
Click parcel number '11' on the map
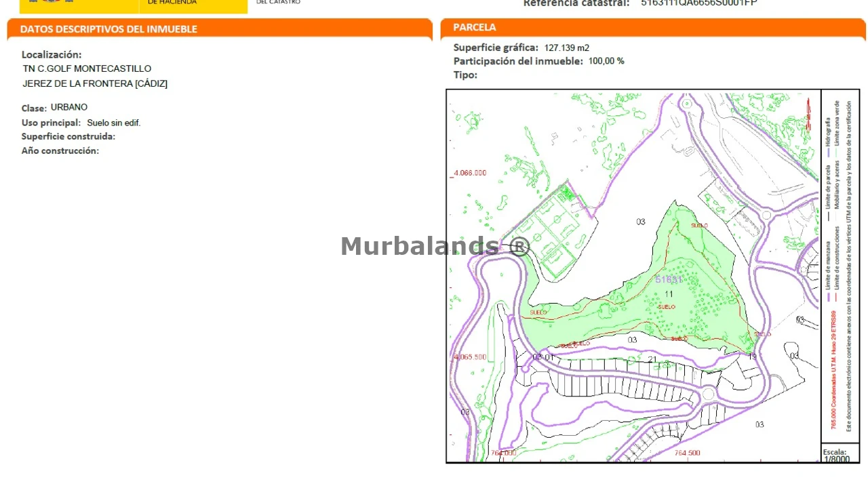coord(669,294)
